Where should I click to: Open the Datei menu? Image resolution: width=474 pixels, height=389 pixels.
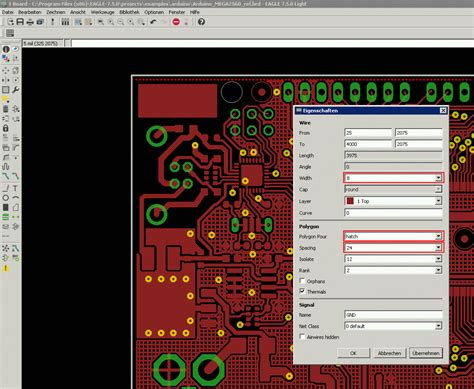pos(8,12)
